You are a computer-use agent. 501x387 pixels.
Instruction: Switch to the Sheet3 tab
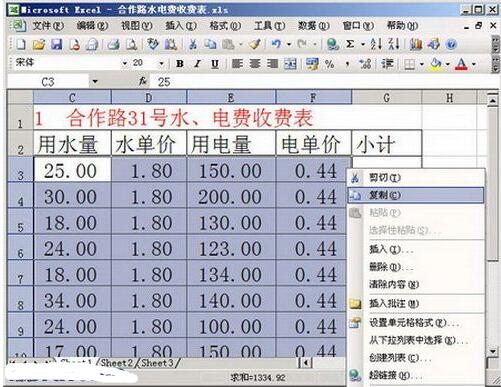point(157,363)
